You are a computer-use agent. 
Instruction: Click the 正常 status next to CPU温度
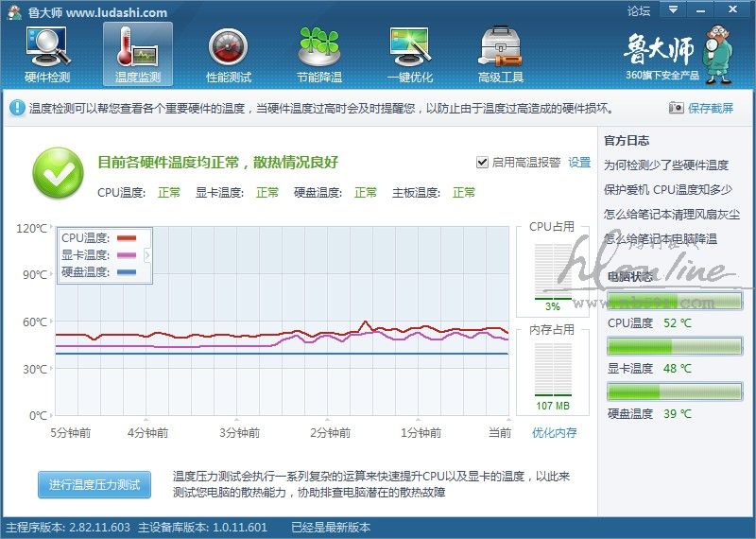pyautogui.click(x=169, y=193)
